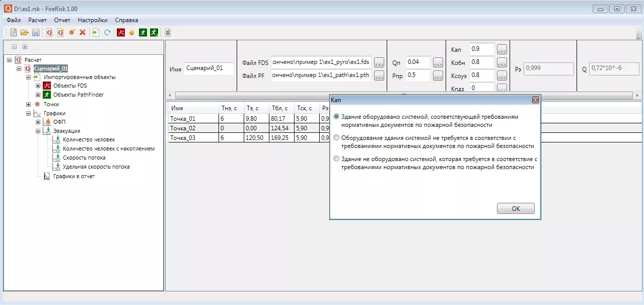The image size is (644, 305).
Task: Click the red X delete toolbar icon
Action: [x=83, y=33]
